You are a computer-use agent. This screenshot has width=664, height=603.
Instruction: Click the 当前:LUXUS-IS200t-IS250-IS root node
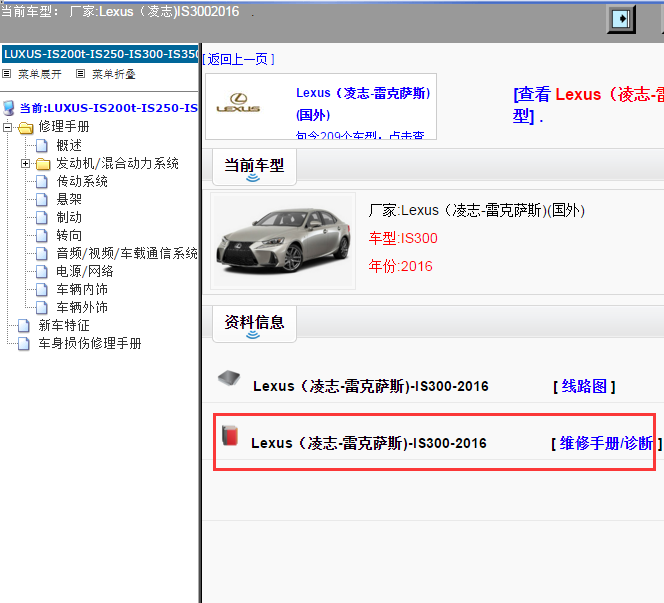coord(109,108)
